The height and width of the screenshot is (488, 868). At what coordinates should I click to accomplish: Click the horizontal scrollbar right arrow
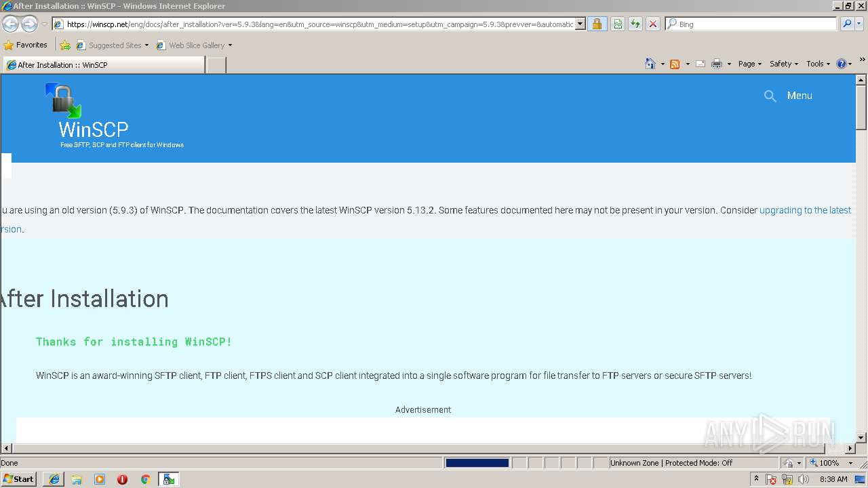[850, 449]
